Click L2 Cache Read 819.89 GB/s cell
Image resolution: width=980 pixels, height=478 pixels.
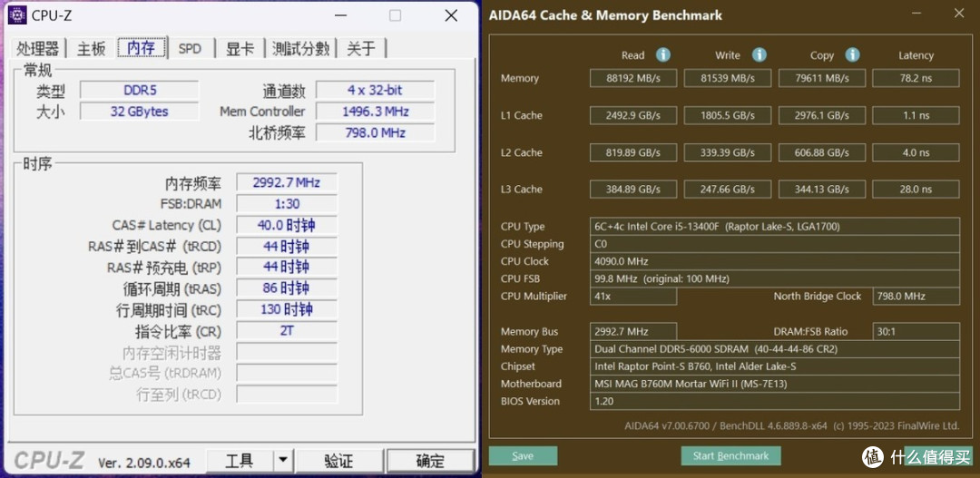(x=633, y=152)
